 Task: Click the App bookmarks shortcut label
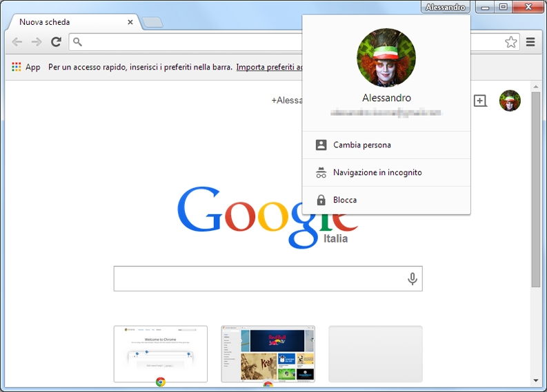click(33, 68)
